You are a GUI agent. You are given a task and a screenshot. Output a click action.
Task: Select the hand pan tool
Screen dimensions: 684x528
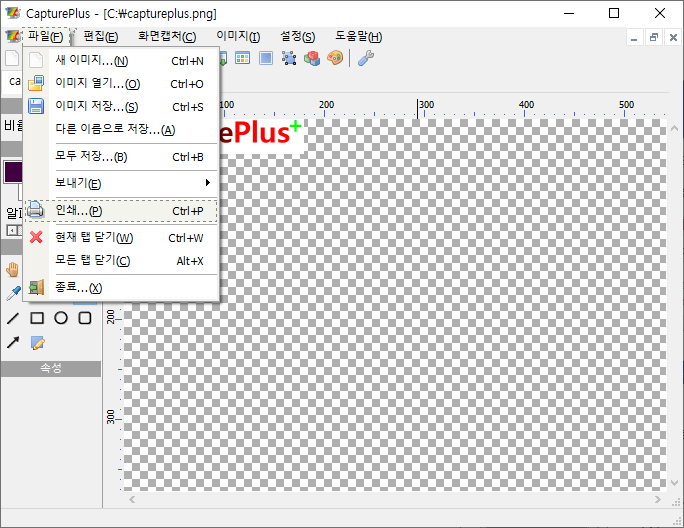(x=13, y=269)
